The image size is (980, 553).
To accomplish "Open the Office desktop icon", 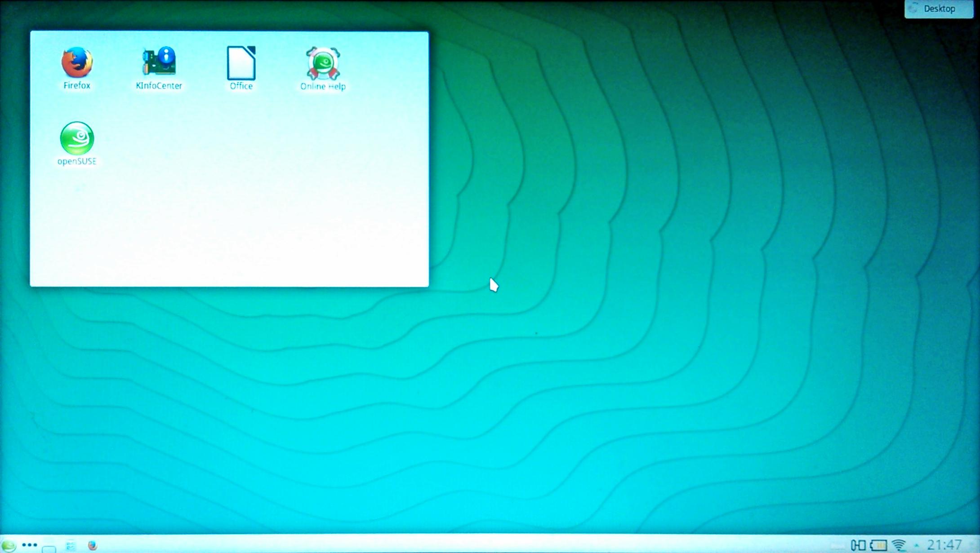I will click(x=241, y=67).
